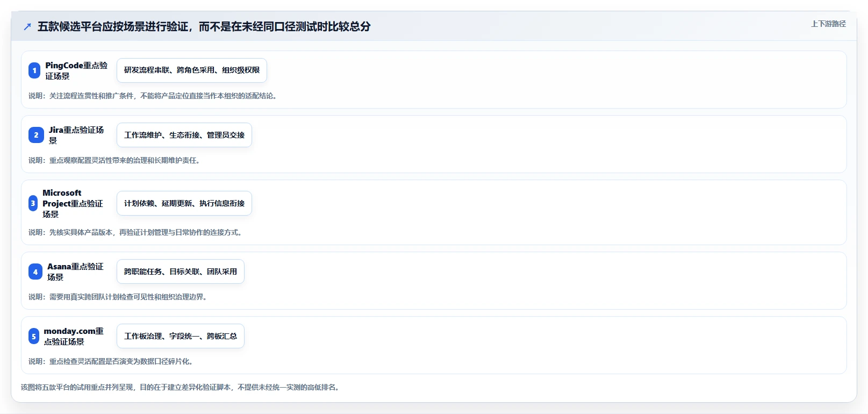868x414 pixels.
Task: Select the number 5 badge for monday.com
Action: pos(34,336)
